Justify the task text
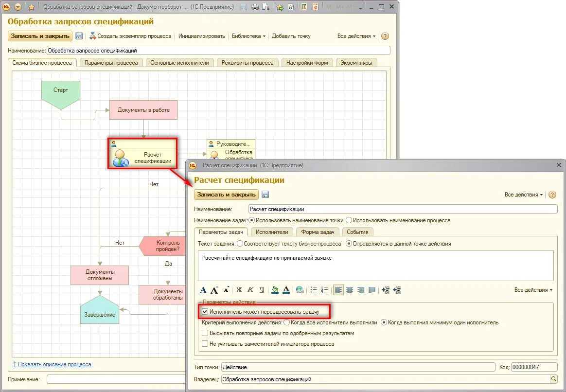This screenshot has height=392, width=566. (x=372, y=290)
